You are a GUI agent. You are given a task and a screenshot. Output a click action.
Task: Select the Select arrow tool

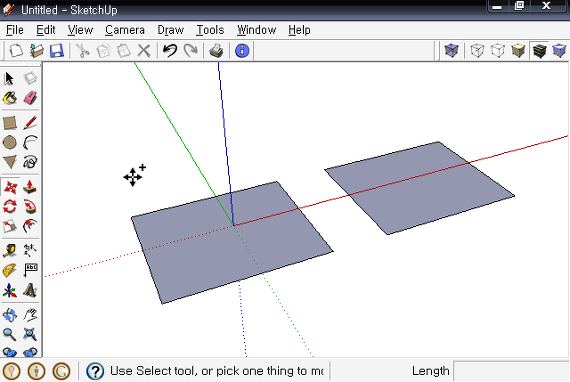pyautogui.click(x=10, y=78)
